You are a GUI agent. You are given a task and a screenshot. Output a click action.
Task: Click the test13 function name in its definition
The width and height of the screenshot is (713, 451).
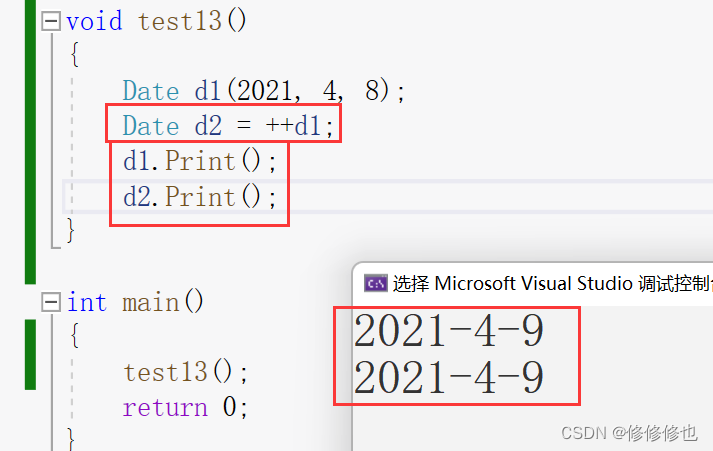tap(180, 21)
